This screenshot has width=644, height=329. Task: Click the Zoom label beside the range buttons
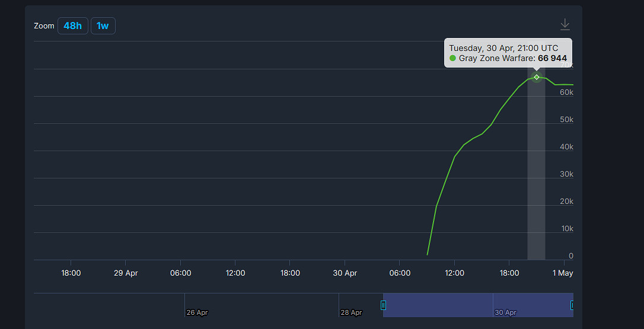tap(44, 26)
